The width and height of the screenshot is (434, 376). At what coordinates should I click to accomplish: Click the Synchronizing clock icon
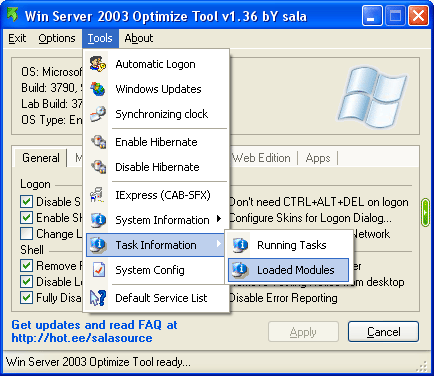pos(98,114)
